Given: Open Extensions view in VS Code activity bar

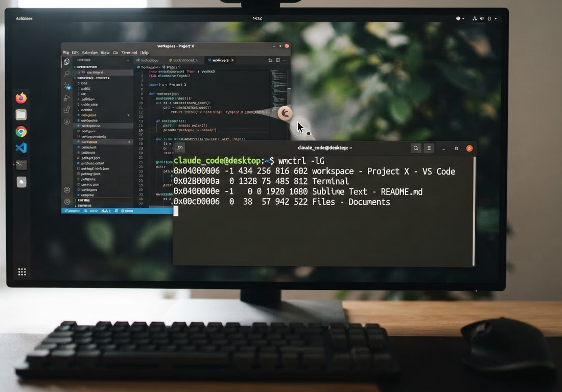Looking at the screenshot, I should click(66, 110).
